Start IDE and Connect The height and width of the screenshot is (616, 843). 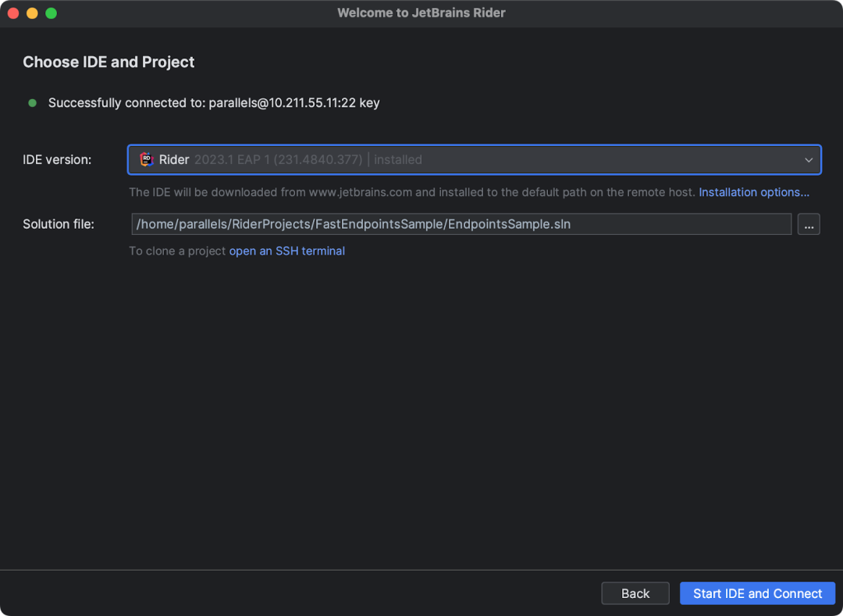tap(757, 593)
